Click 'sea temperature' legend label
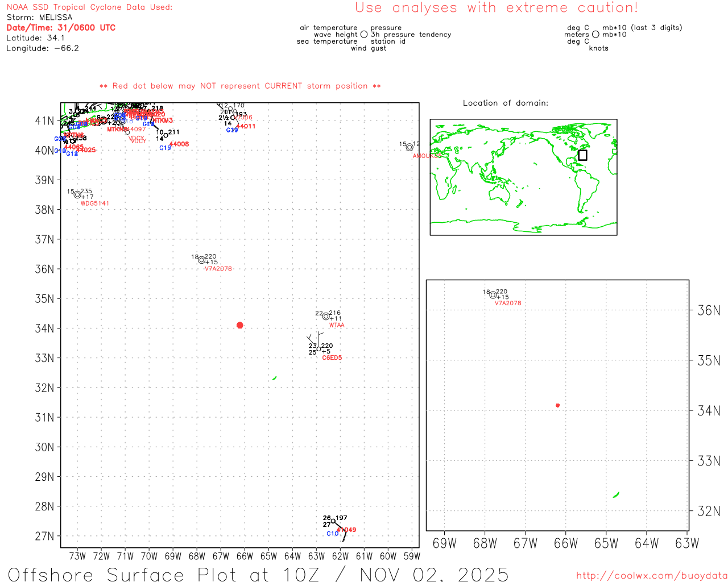This screenshot has height=582, width=728. (327, 41)
